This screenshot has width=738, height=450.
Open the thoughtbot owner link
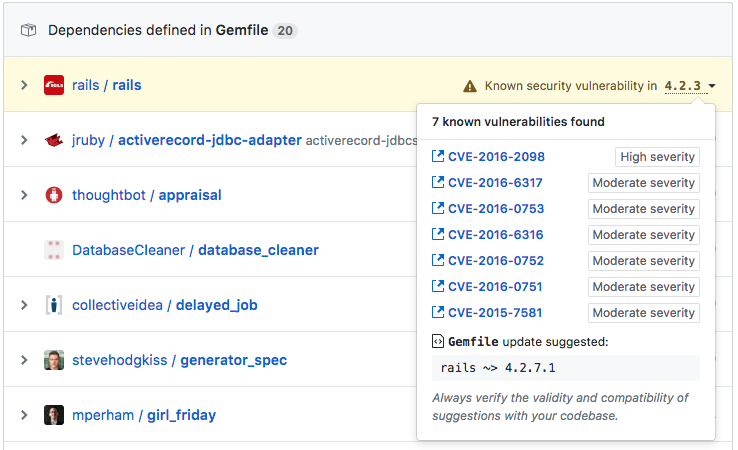tap(109, 195)
